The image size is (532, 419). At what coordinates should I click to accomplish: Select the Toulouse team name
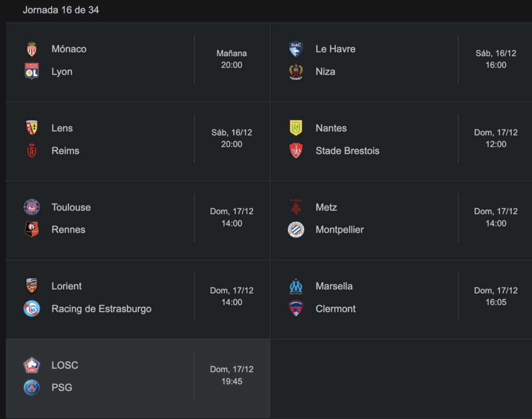pyautogui.click(x=71, y=207)
